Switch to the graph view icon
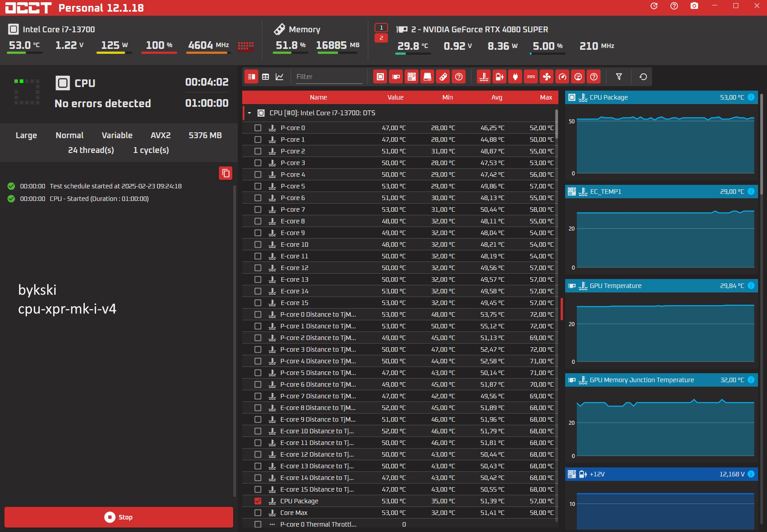Image resolution: width=767 pixels, height=532 pixels. click(279, 77)
